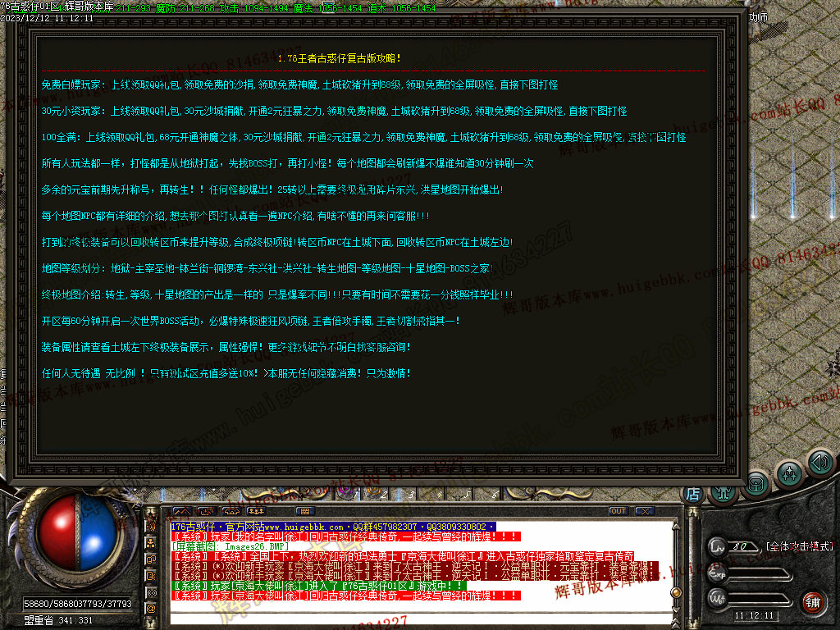The width and height of the screenshot is (840, 630).
Task: Click the line starting 所有人玩法都一样
Action: 288,163
